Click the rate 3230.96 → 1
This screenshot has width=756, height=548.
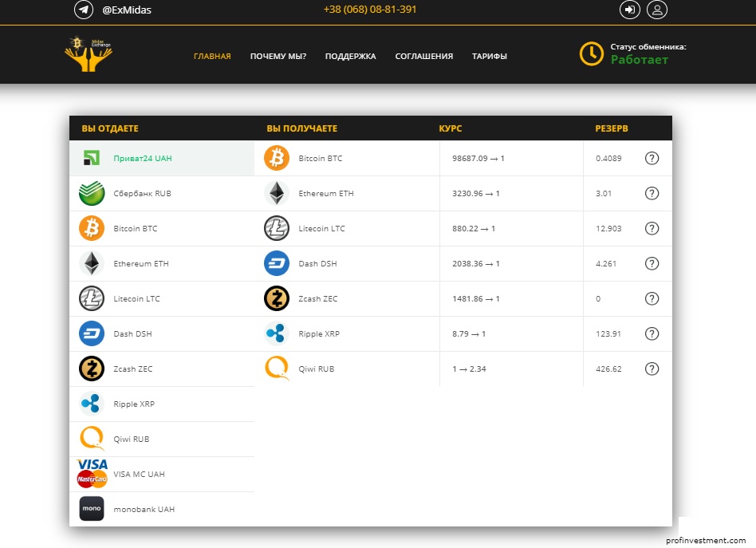[x=476, y=194]
